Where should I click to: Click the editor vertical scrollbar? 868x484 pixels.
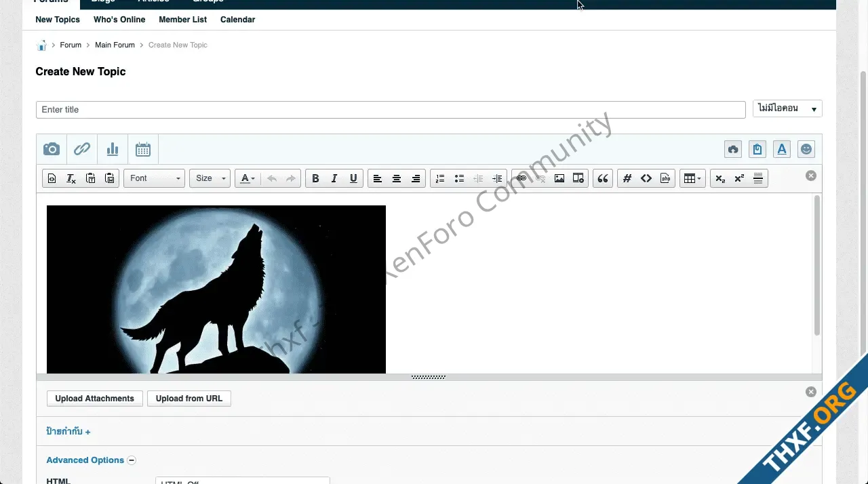click(817, 266)
